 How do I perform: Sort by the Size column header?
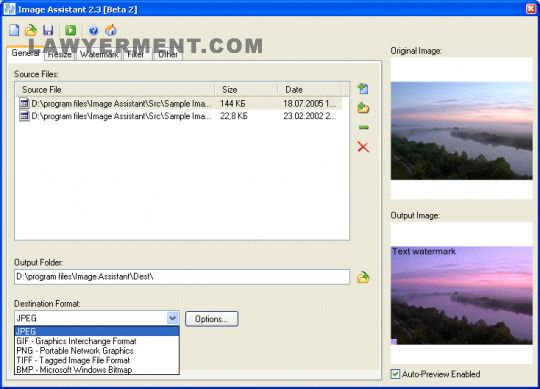(x=246, y=90)
